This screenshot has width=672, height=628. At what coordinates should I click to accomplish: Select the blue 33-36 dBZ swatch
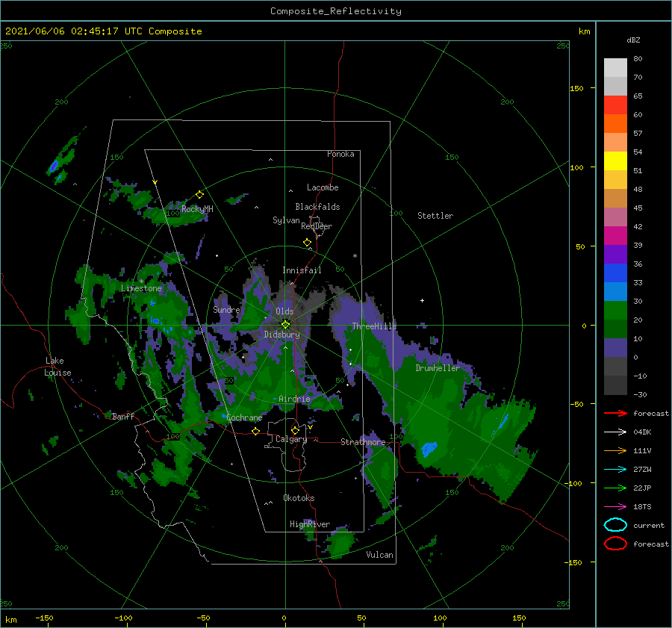click(615, 273)
